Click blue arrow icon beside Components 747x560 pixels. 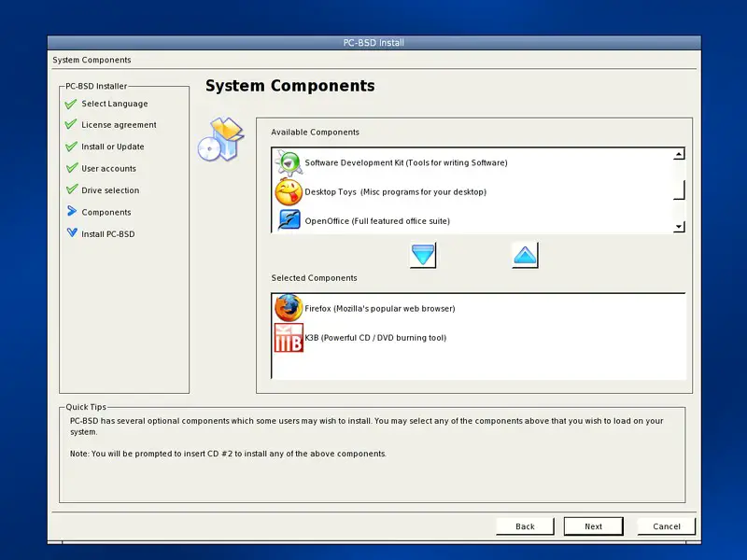tap(72, 211)
